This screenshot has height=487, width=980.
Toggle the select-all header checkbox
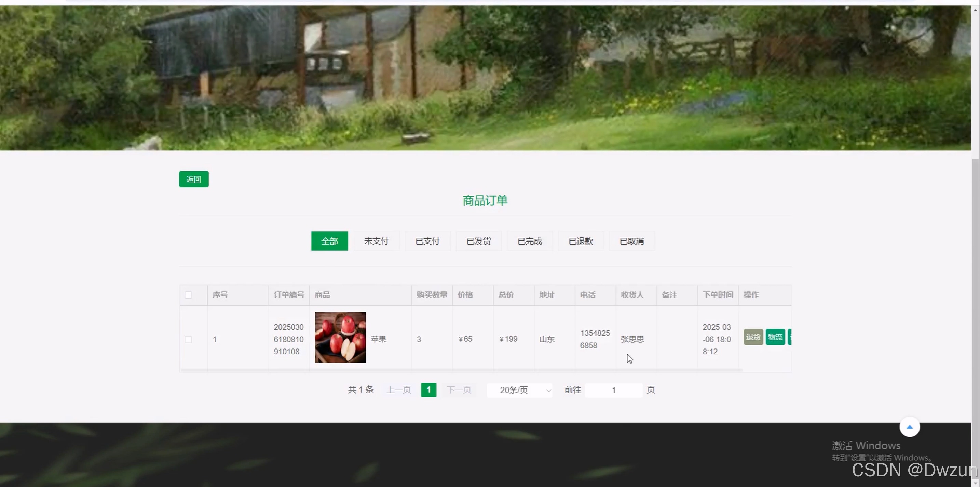pos(188,295)
